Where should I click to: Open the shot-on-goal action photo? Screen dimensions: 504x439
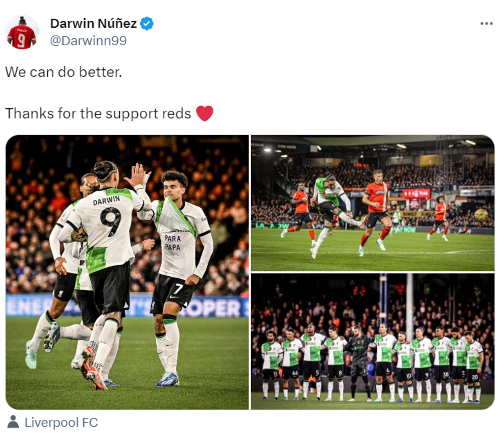coord(372,203)
